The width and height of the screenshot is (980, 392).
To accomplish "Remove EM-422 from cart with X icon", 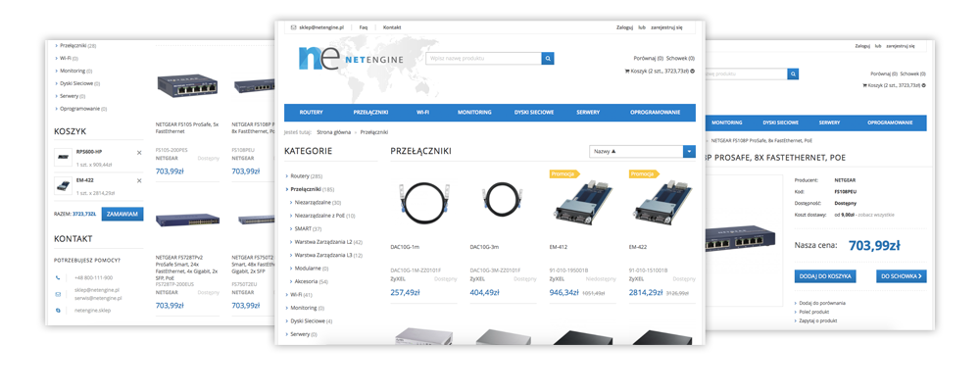I will (139, 180).
